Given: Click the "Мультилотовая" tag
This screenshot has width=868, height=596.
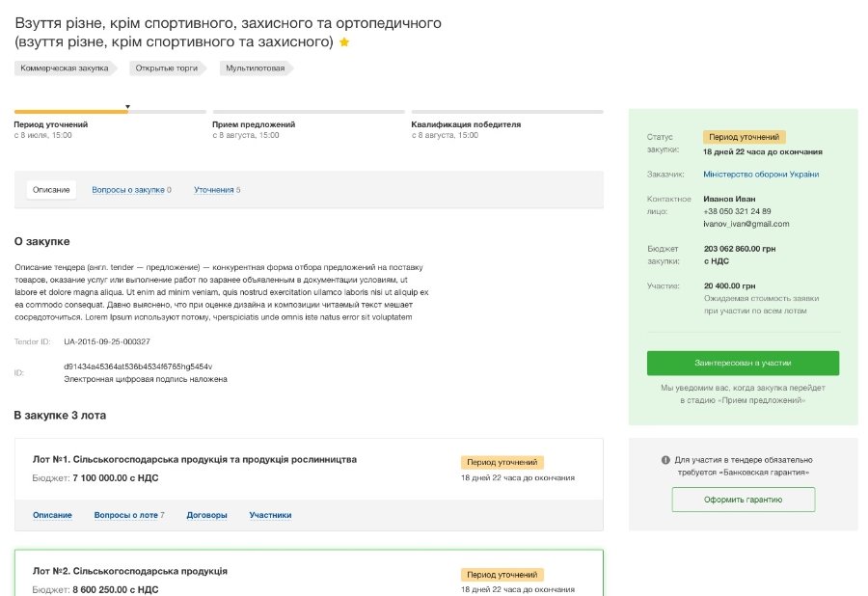Looking at the screenshot, I should pyautogui.click(x=255, y=68).
